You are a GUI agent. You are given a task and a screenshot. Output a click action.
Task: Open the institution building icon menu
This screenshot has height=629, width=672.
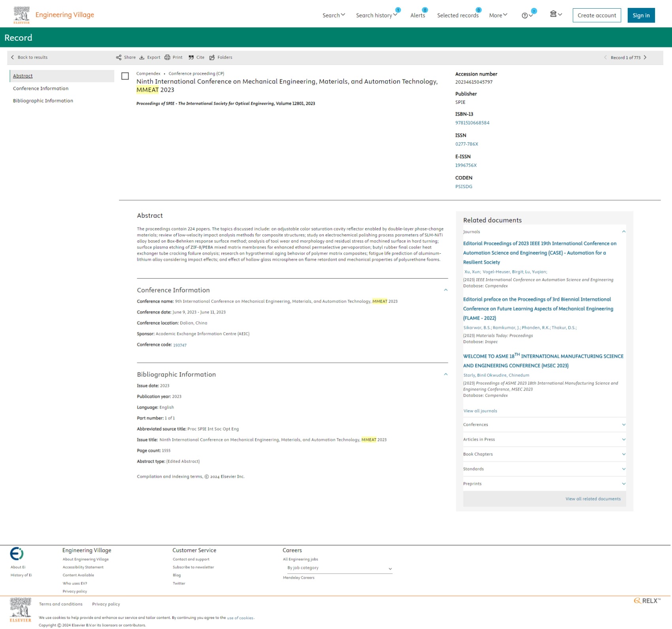pos(556,14)
